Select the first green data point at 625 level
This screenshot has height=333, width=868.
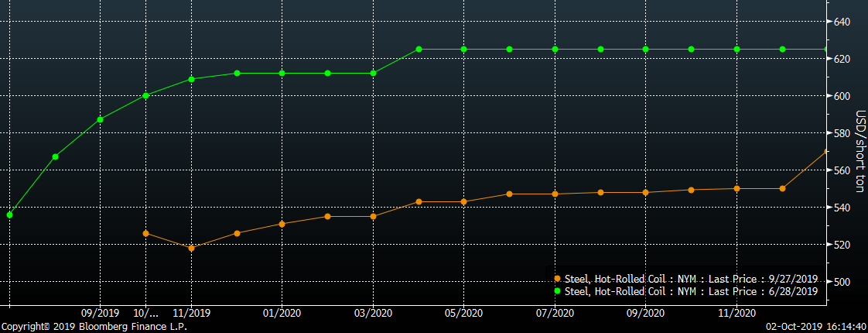pyautogui.click(x=419, y=50)
